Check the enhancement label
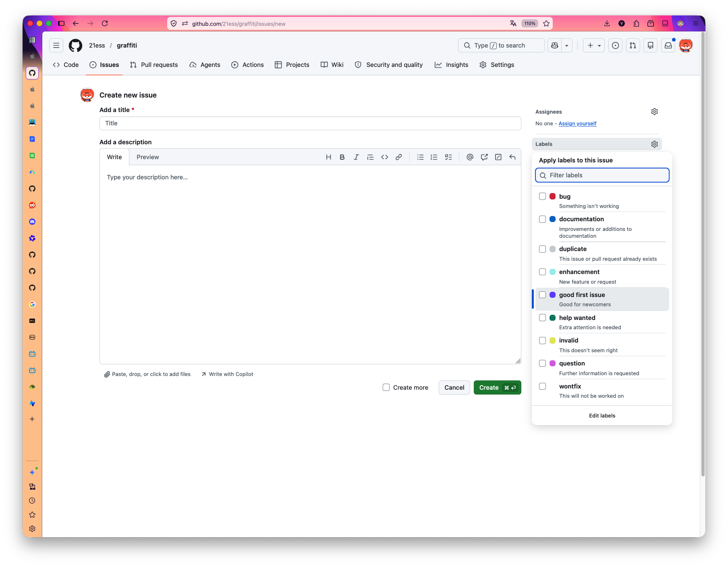Screen dimensions: 728x567 click(543, 272)
